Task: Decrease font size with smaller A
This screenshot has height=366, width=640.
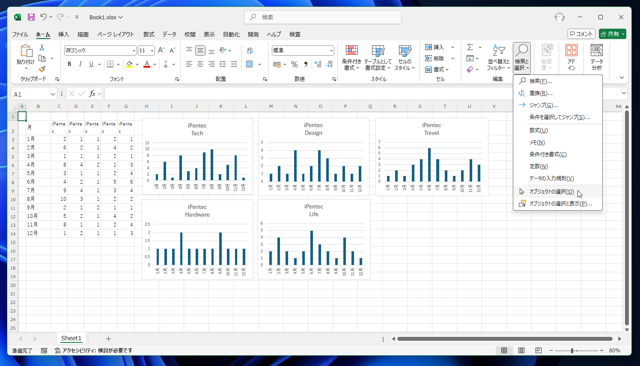Action: tap(172, 50)
